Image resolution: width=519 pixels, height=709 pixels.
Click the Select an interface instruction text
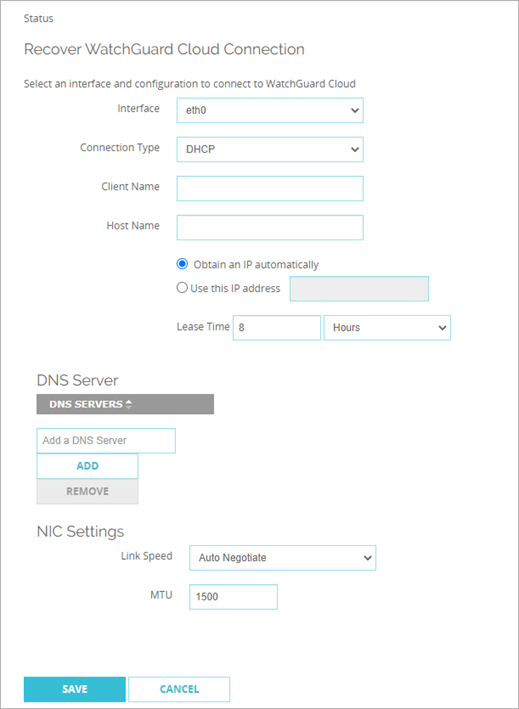click(x=189, y=84)
